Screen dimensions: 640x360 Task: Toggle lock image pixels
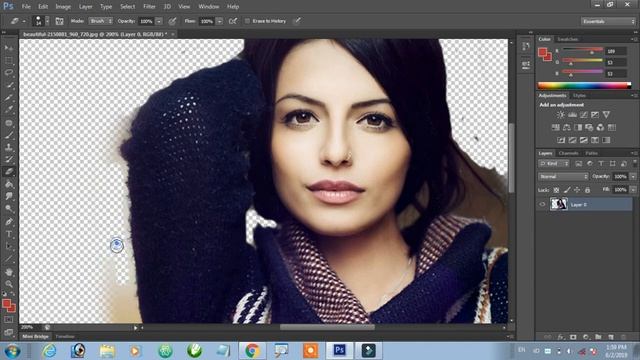coord(567,190)
